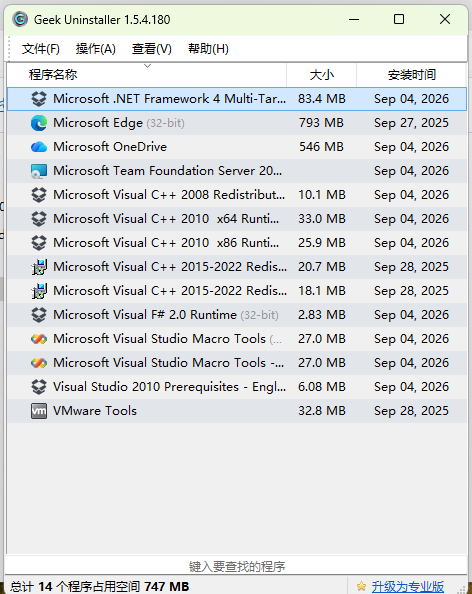Click the star icon beside upgrade link
The width and height of the screenshot is (472, 594).
tap(361, 586)
